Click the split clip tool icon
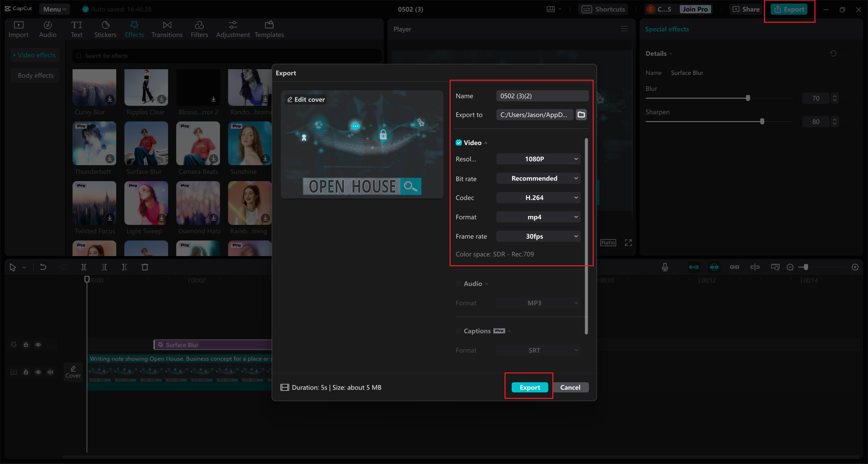This screenshot has height=464, width=868. (x=84, y=267)
